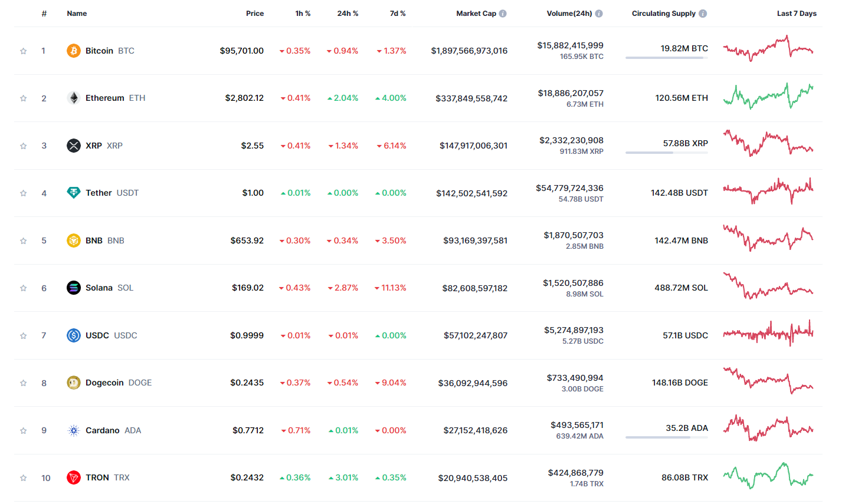Mark Cardano as favorite with star
Viewport: 842px width, 504px height.
pos(24,431)
